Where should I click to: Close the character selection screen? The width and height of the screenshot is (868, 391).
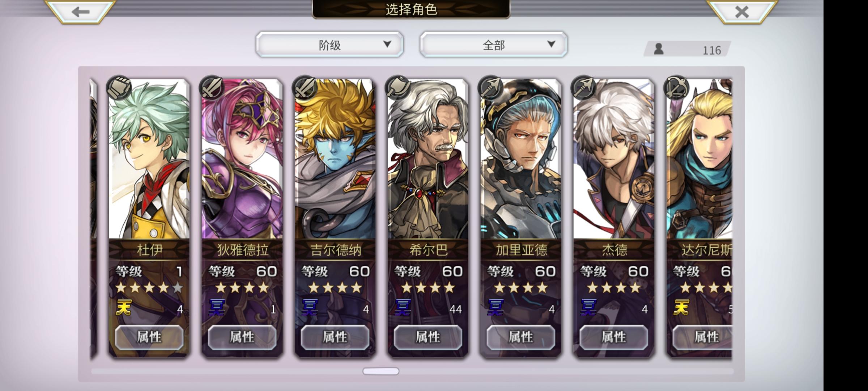pyautogui.click(x=741, y=12)
